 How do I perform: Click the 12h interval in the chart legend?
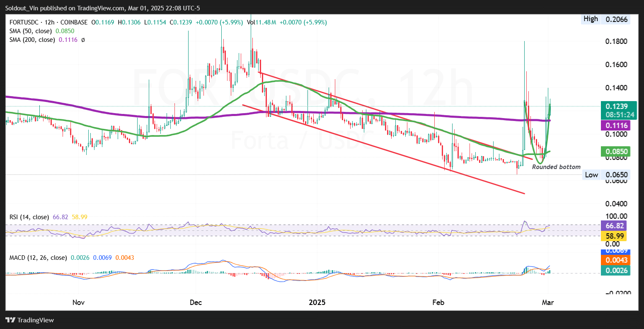51,22
